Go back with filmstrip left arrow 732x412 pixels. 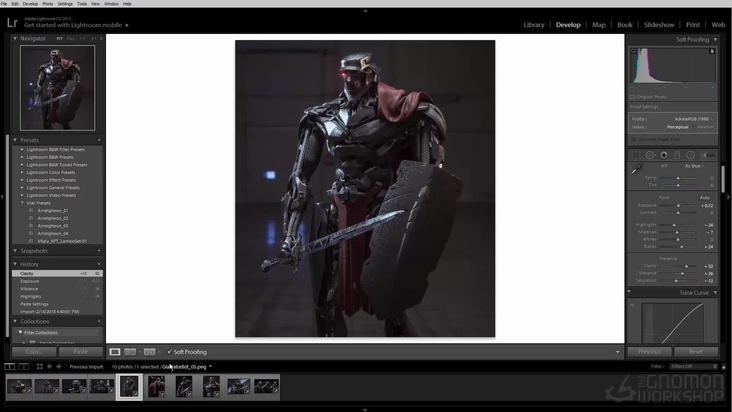tap(49, 367)
